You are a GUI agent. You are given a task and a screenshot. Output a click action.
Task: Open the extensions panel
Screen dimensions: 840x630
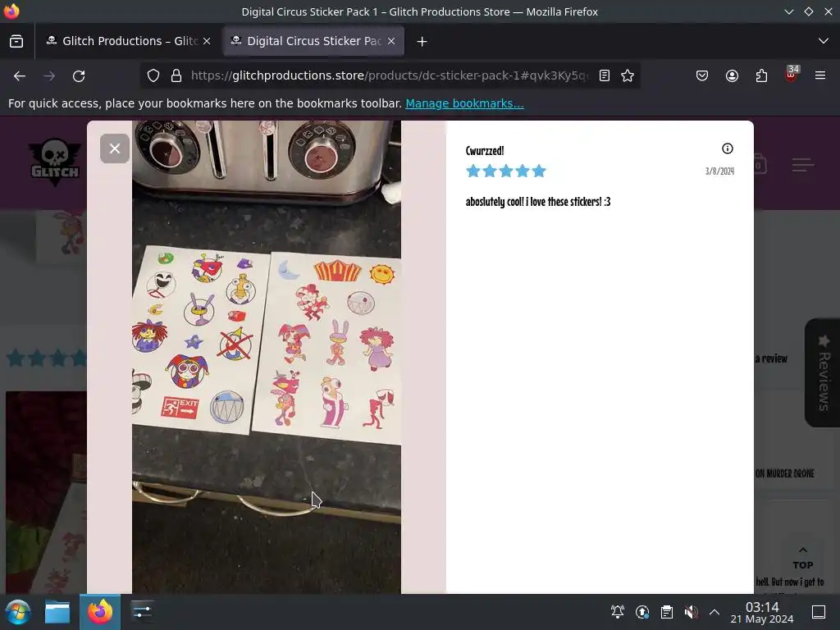[761, 76]
